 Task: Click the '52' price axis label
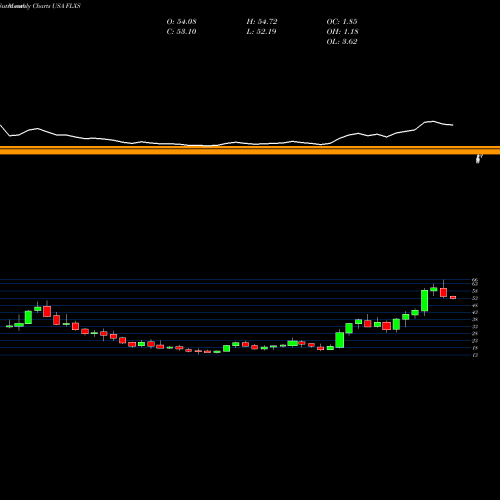tap(475, 298)
